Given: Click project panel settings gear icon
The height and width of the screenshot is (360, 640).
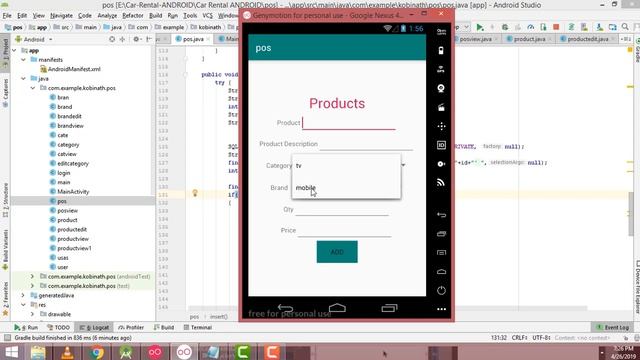Looking at the screenshot, I should click(x=136, y=39).
